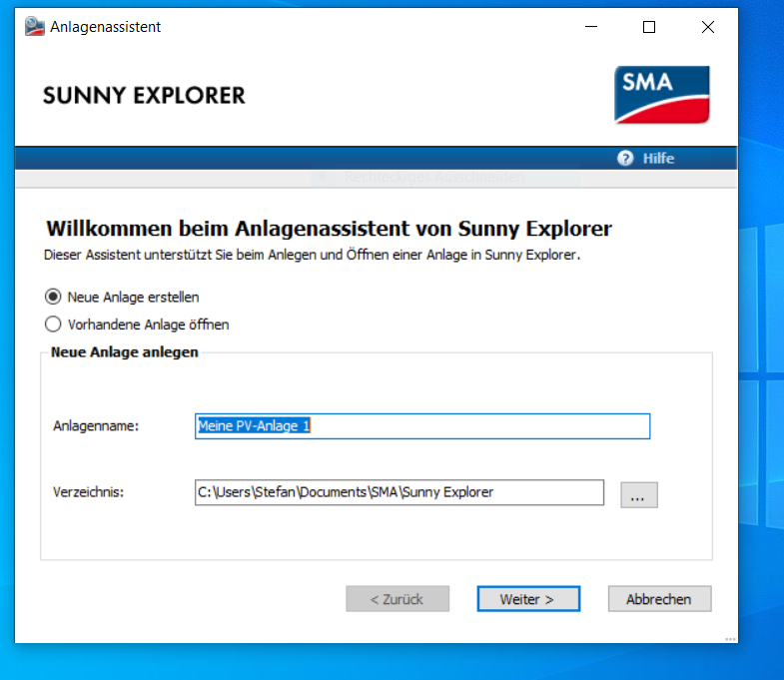Viewport: 784px width, 680px height.
Task: Click the 'Anlagenassistent' window title text
Action: [x=106, y=27]
